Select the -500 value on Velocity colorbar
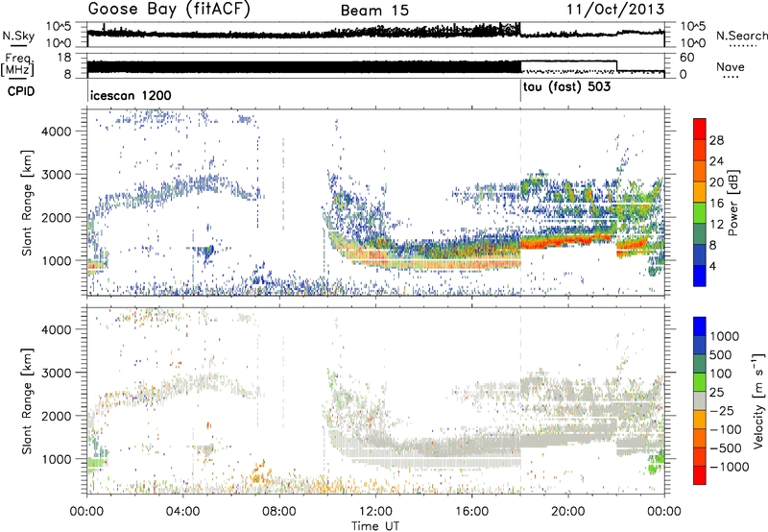This screenshot has height=532, width=768. pos(726,448)
